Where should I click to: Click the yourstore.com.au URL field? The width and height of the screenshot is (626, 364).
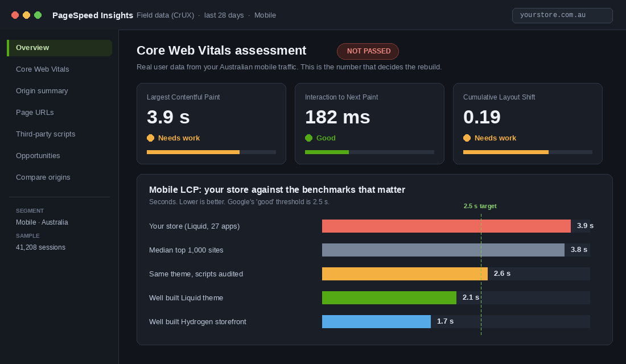(562, 15)
